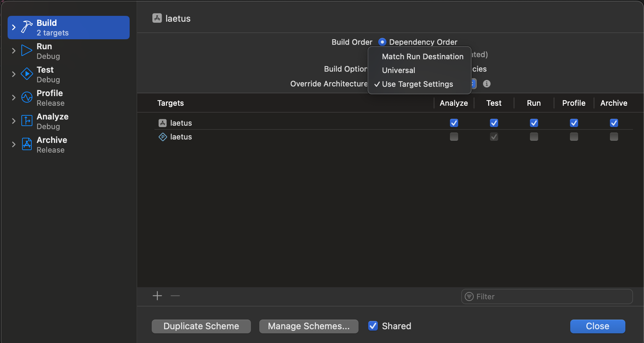This screenshot has height=343, width=644.
Task: Expand the Archive action disclosure chevron
Action: pyautogui.click(x=14, y=144)
